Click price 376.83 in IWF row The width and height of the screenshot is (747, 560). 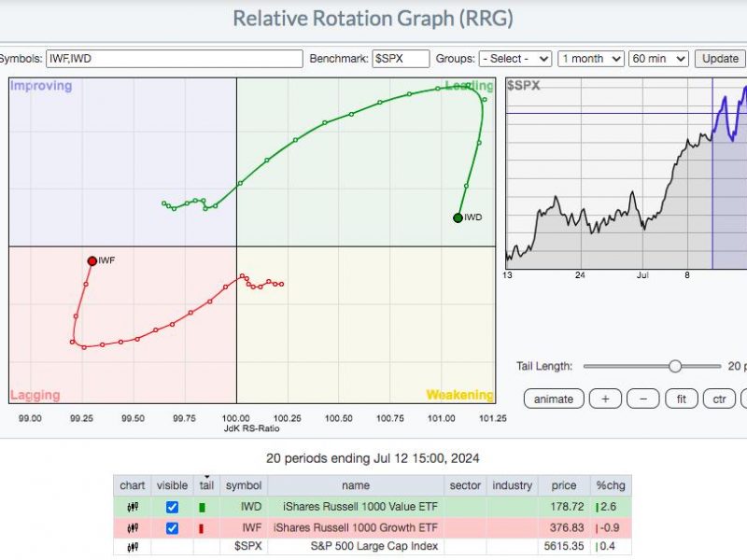[567, 527]
